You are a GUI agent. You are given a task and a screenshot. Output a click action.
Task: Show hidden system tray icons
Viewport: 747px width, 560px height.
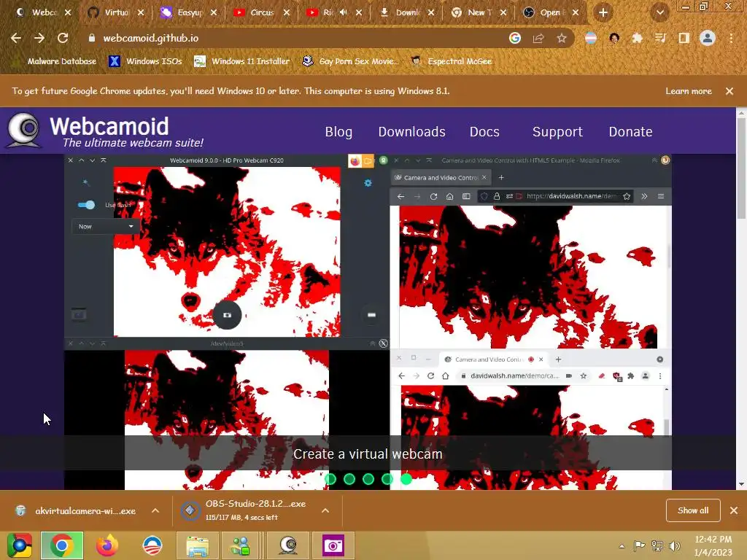(x=622, y=546)
